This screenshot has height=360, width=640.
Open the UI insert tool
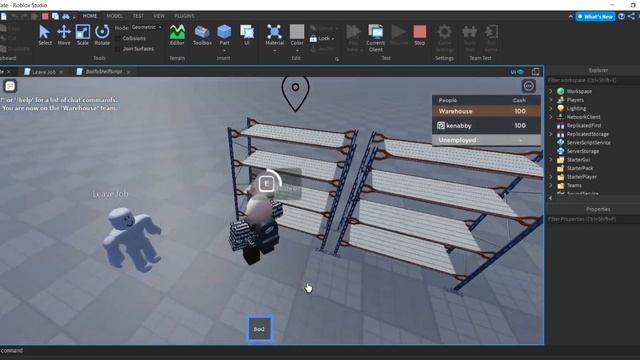247,35
